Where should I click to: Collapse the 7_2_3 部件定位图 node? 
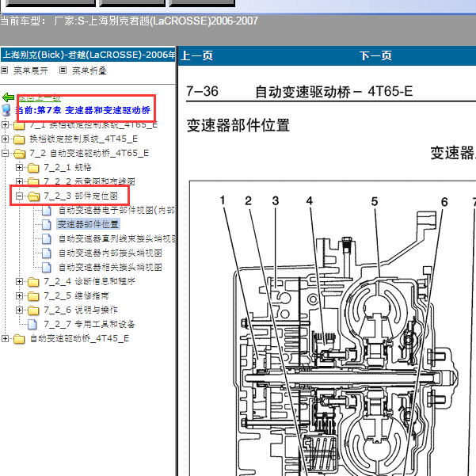click(x=19, y=196)
